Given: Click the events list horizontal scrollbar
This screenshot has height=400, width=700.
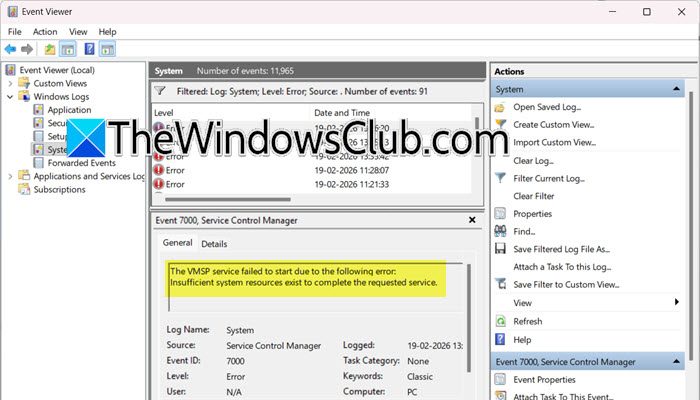Looking at the screenshot, I should click(x=228, y=199).
